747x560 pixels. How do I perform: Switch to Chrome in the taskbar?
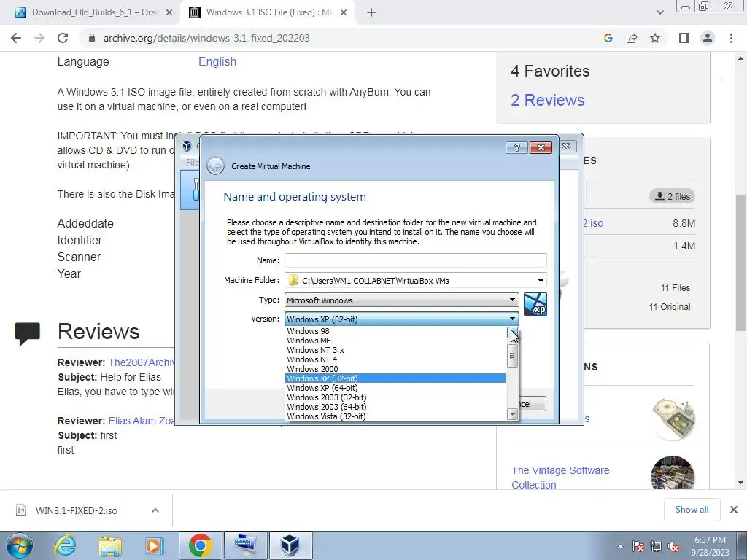[200, 545]
